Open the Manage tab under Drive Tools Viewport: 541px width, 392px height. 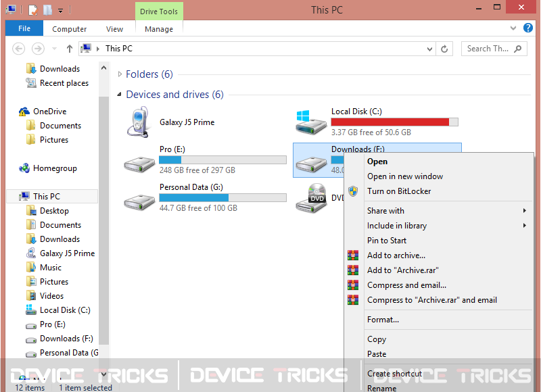pyautogui.click(x=159, y=29)
